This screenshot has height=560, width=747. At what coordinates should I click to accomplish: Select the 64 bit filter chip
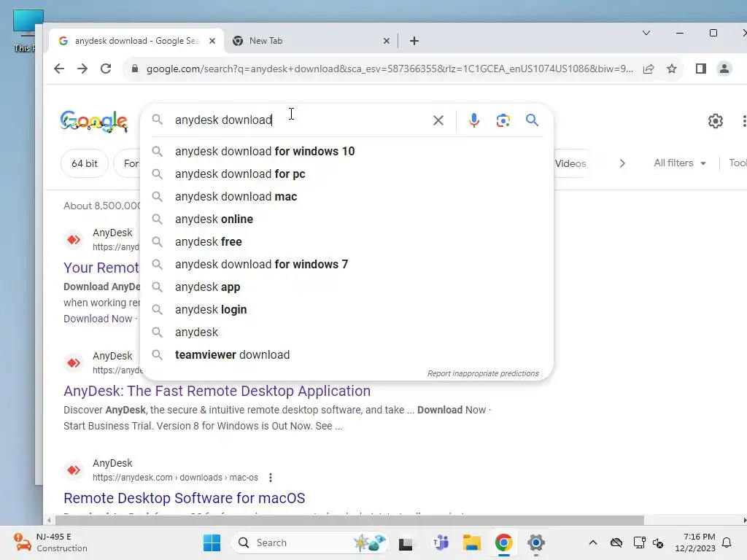tap(85, 163)
